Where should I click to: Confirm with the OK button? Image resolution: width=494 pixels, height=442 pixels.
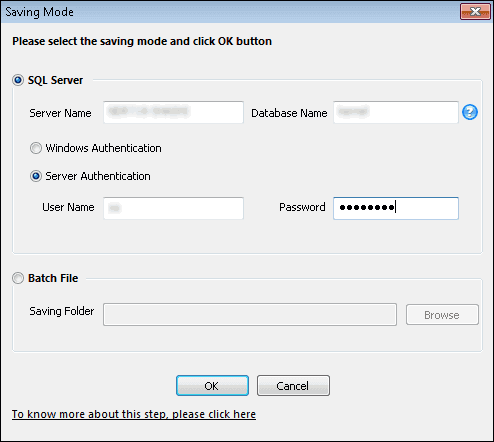[x=212, y=386]
